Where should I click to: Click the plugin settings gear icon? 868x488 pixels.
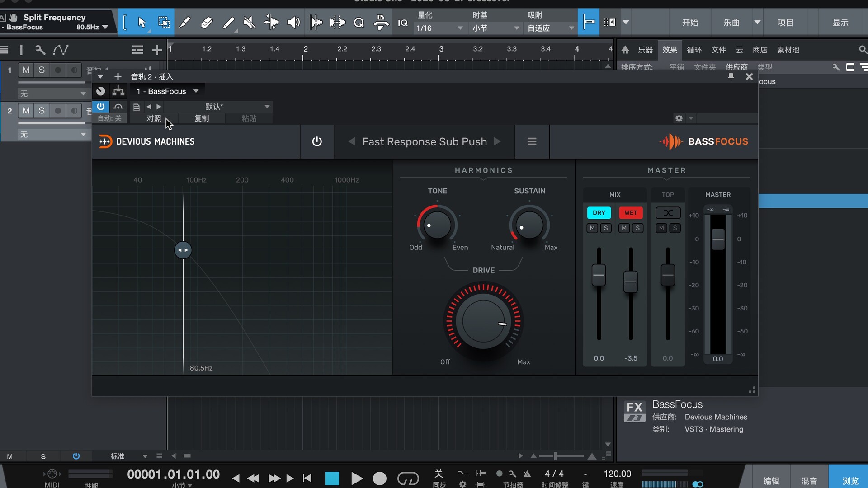[679, 118]
